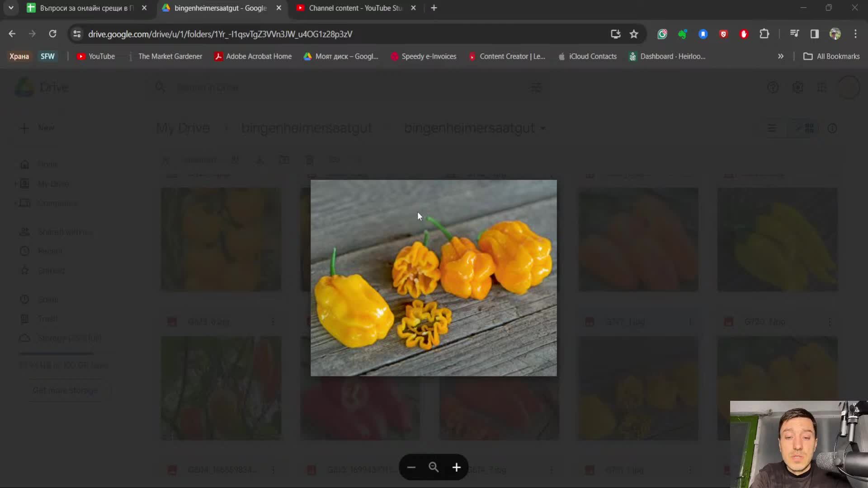Open the Content Creator bookmark

(507, 56)
